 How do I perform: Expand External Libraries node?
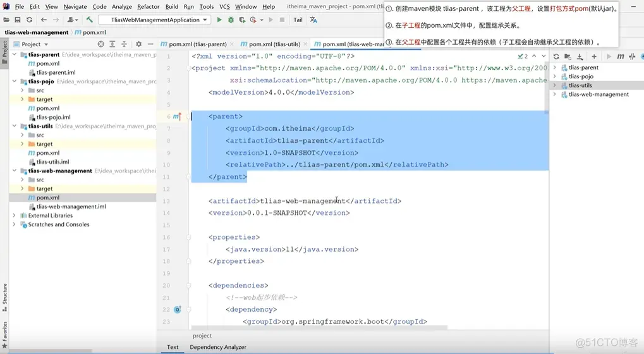(15, 216)
